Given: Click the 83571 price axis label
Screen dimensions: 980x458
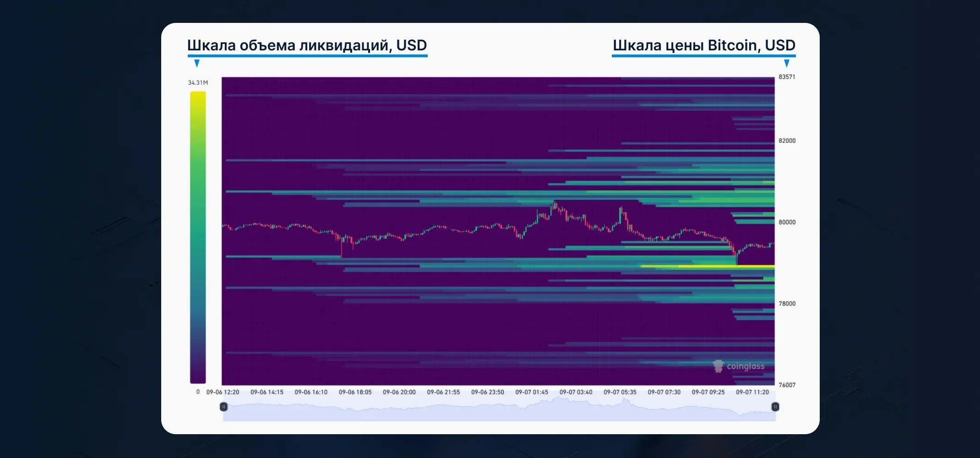Looking at the screenshot, I should click(x=787, y=77).
